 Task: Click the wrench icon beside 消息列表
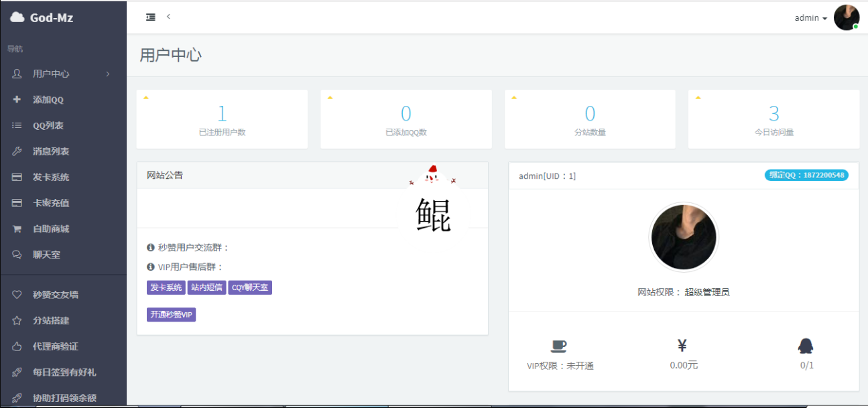[17, 151]
